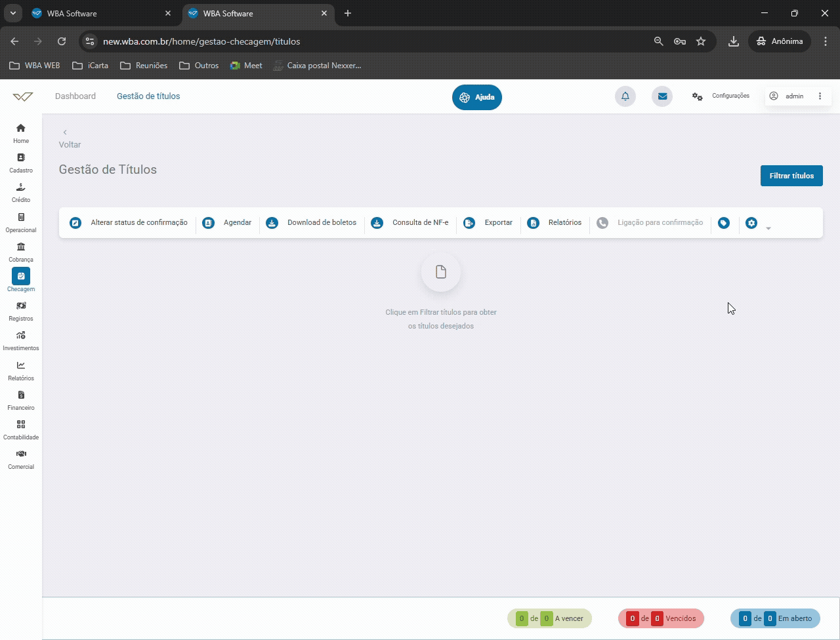
Task: Click the Em aberto counter badge
Action: click(775, 618)
